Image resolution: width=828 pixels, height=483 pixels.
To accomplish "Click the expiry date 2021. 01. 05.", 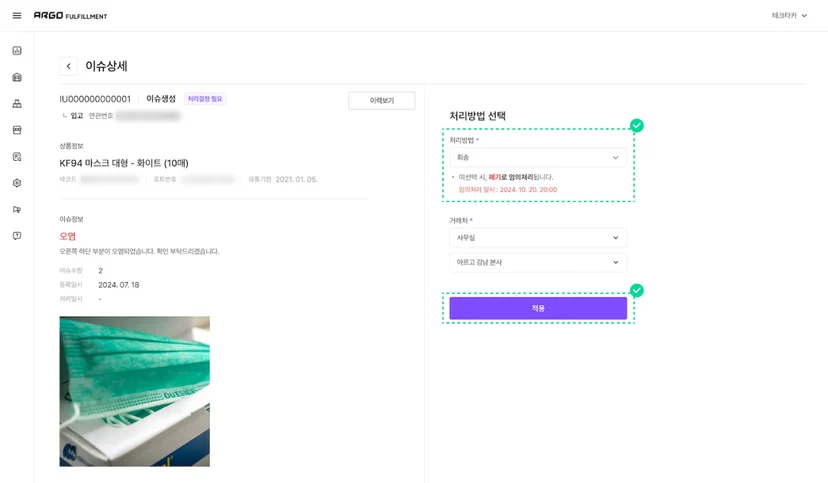I will 297,179.
